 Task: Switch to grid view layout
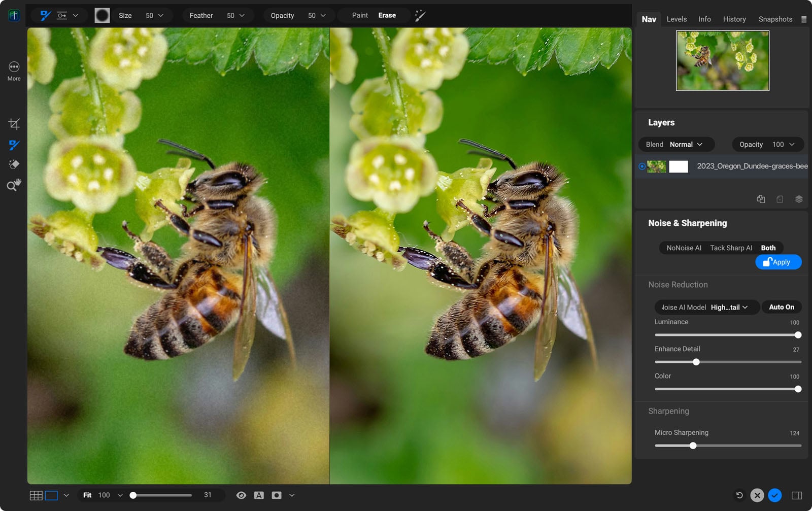click(x=36, y=495)
